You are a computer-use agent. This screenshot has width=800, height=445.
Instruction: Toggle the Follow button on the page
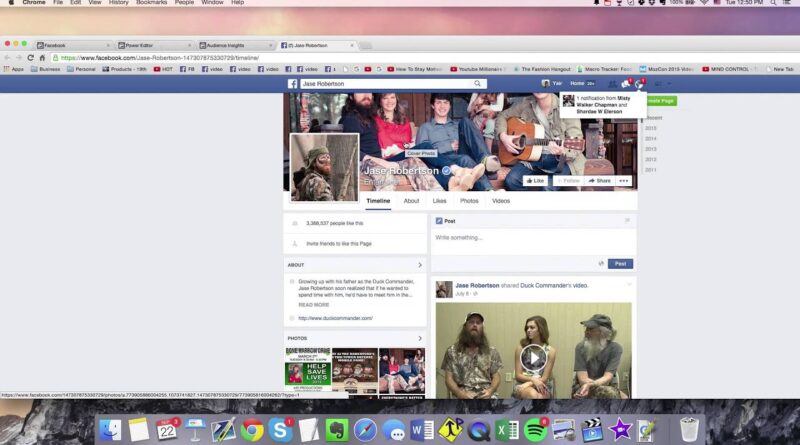coord(568,181)
